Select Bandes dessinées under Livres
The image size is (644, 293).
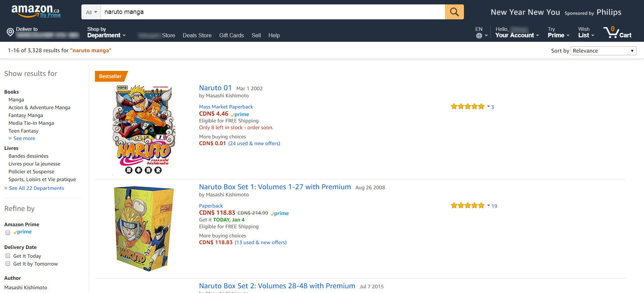click(28, 156)
